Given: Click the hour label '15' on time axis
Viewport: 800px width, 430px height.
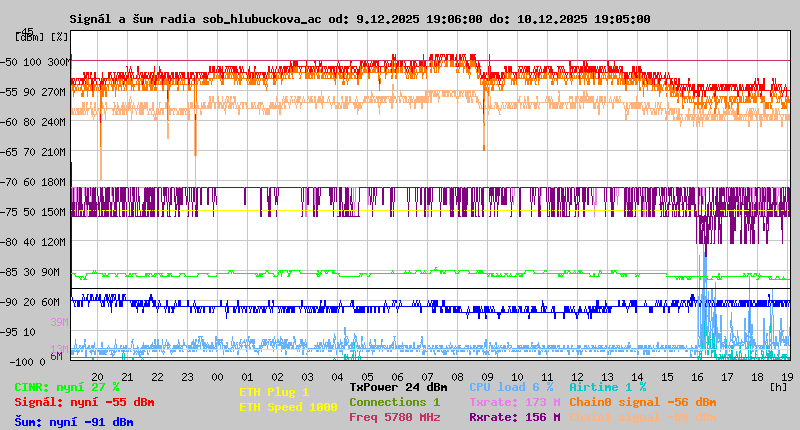Looking at the screenshot, I should tap(667, 377).
